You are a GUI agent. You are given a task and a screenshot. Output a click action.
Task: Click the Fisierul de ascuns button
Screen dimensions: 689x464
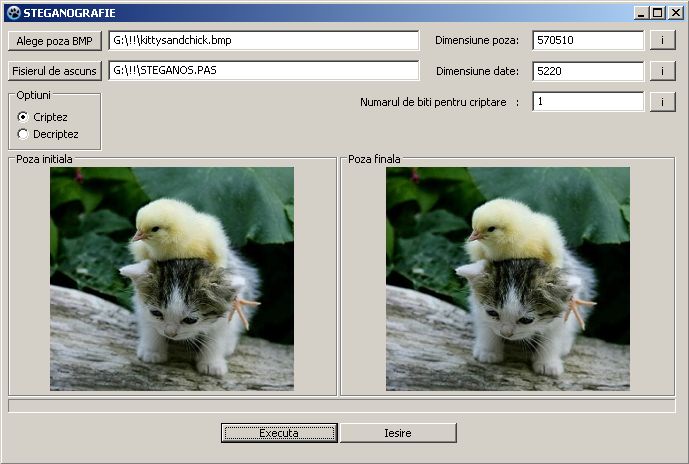pos(54,71)
